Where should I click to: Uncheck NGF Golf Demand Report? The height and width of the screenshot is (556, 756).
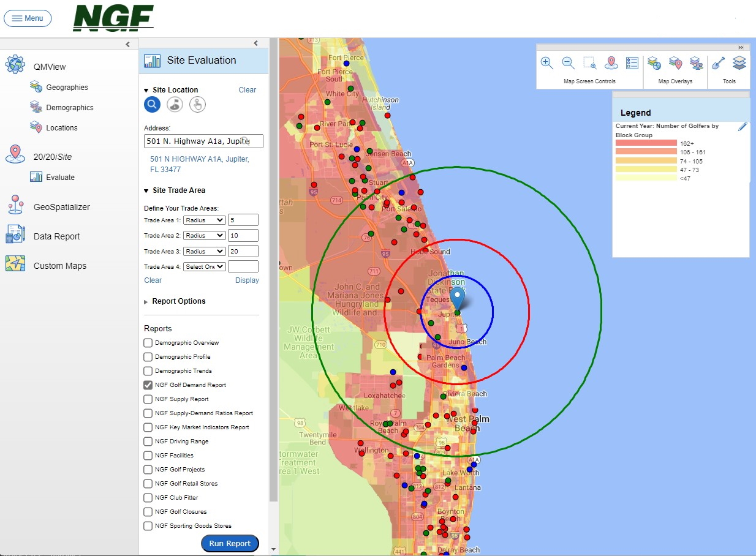point(148,385)
